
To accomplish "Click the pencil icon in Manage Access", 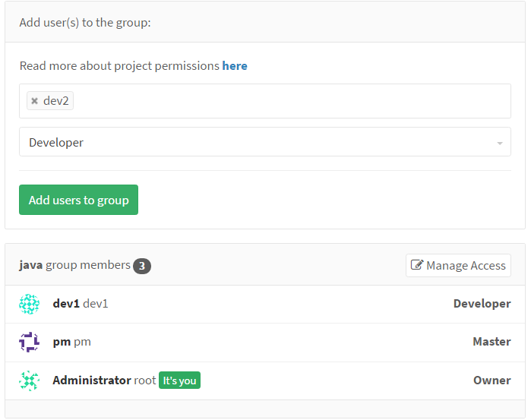I will pos(416,265).
